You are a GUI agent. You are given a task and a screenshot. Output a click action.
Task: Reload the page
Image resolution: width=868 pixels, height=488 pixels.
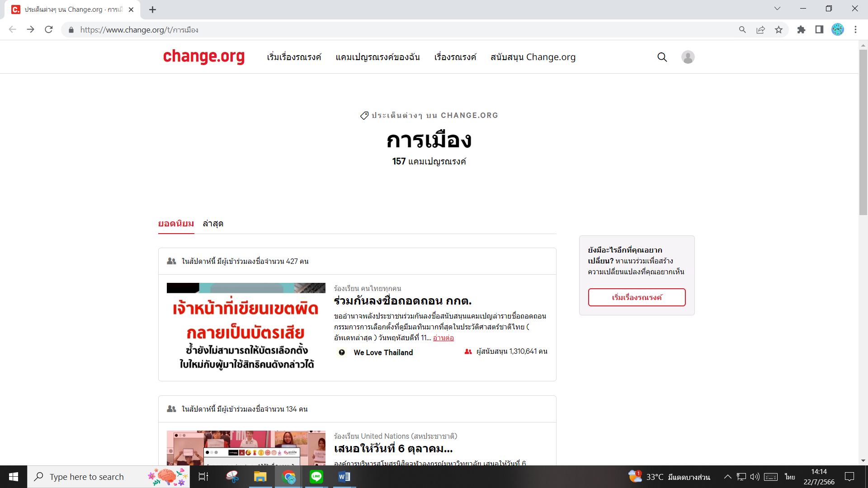pos(49,29)
